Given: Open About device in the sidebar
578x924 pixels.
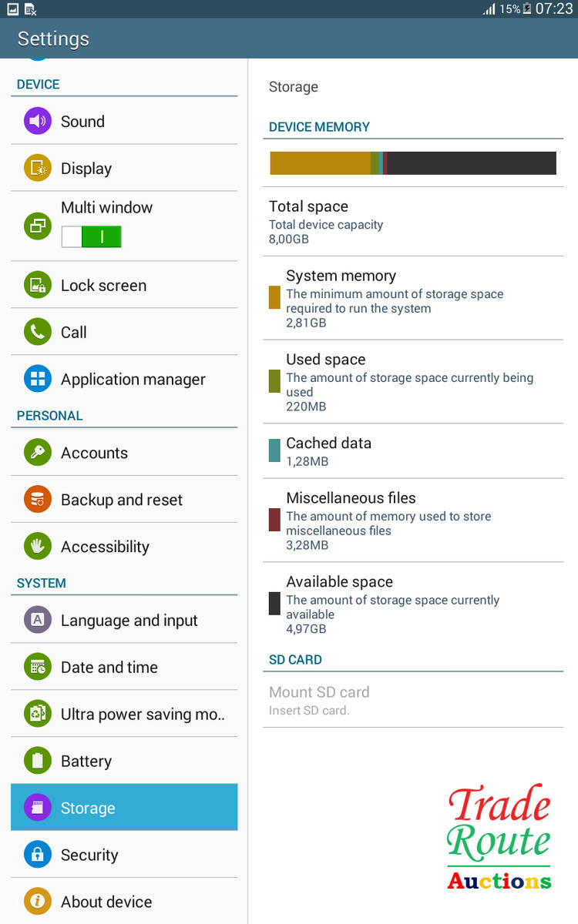Looking at the screenshot, I should pyautogui.click(x=123, y=902).
